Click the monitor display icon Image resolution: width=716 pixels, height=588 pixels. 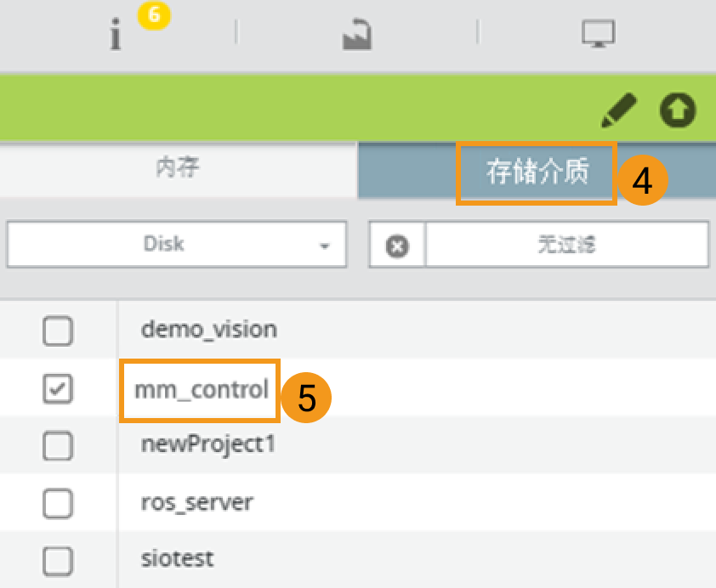pos(598,35)
